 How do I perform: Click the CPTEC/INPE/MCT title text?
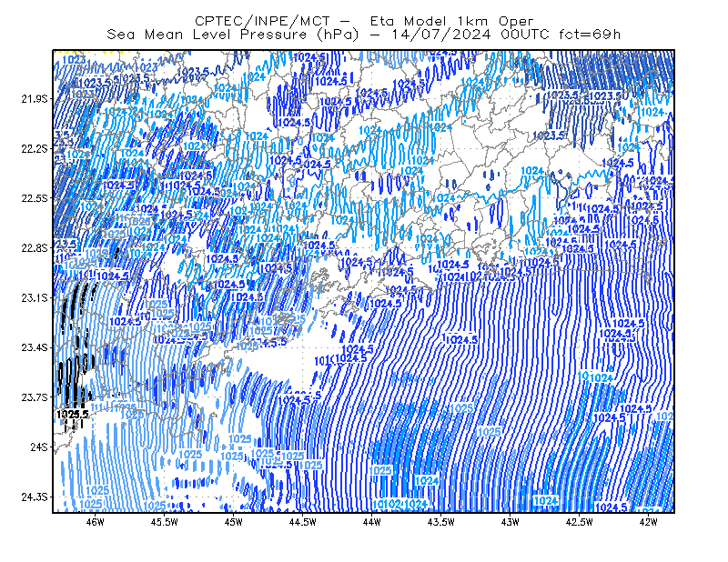[x=262, y=21]
